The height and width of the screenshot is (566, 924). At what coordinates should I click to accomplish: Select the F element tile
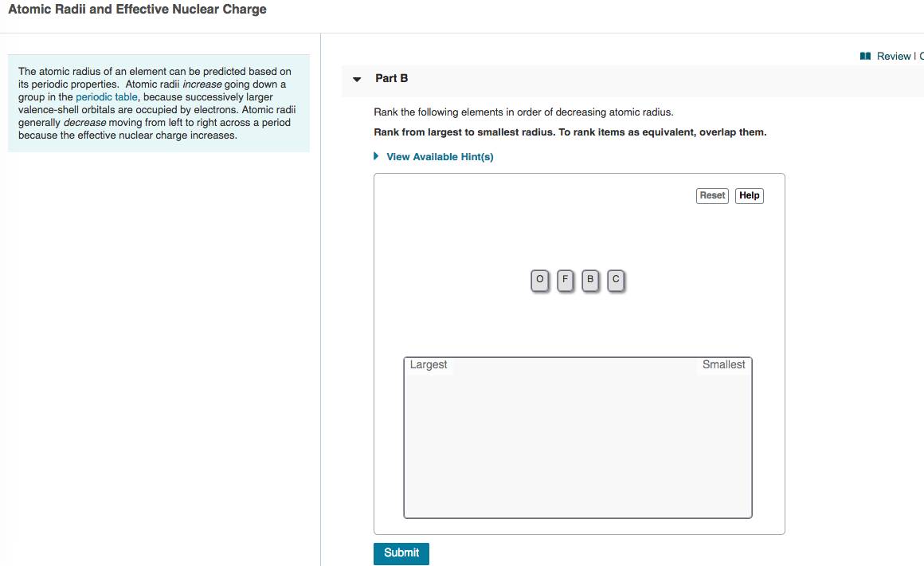click(566, 281)
